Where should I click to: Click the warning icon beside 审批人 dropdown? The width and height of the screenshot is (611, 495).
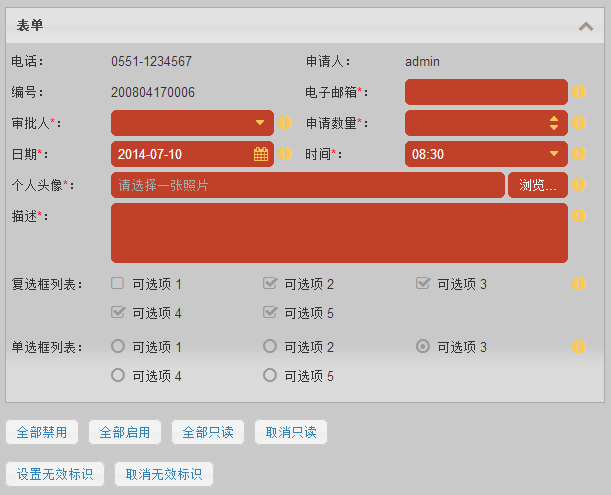point(285,123)
